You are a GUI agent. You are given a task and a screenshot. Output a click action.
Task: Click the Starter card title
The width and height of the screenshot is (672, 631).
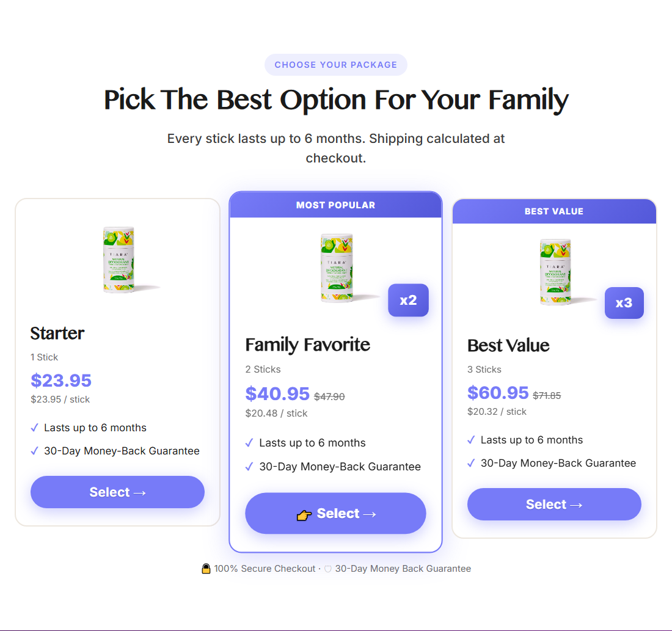pos(57,333)
